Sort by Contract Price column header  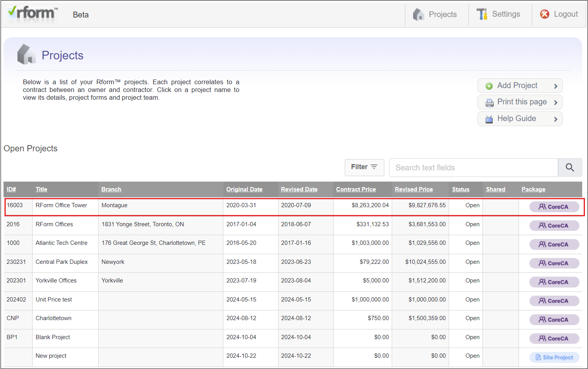(356, 189)
